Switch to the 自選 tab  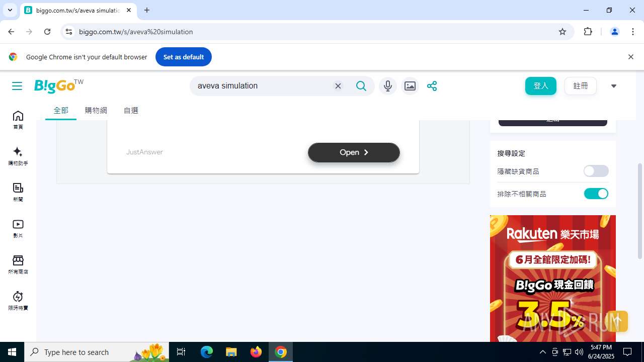pyautogui.click(x=131, y=110)
